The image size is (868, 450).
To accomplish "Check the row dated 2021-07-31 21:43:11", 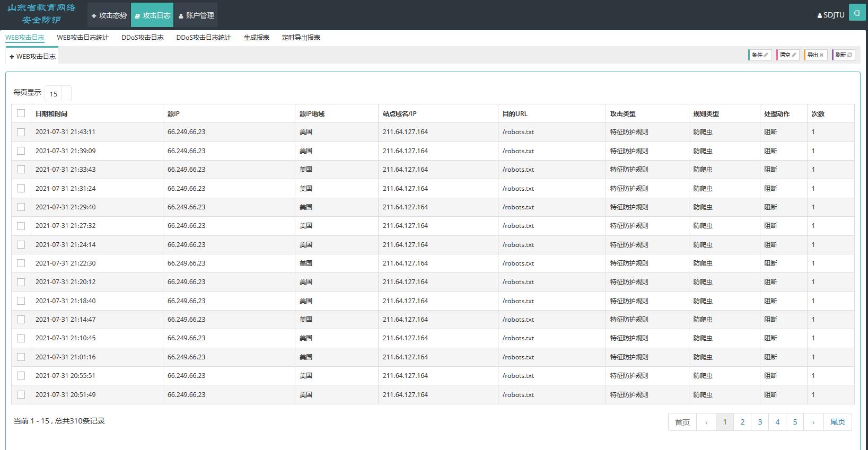I will 21,132.
